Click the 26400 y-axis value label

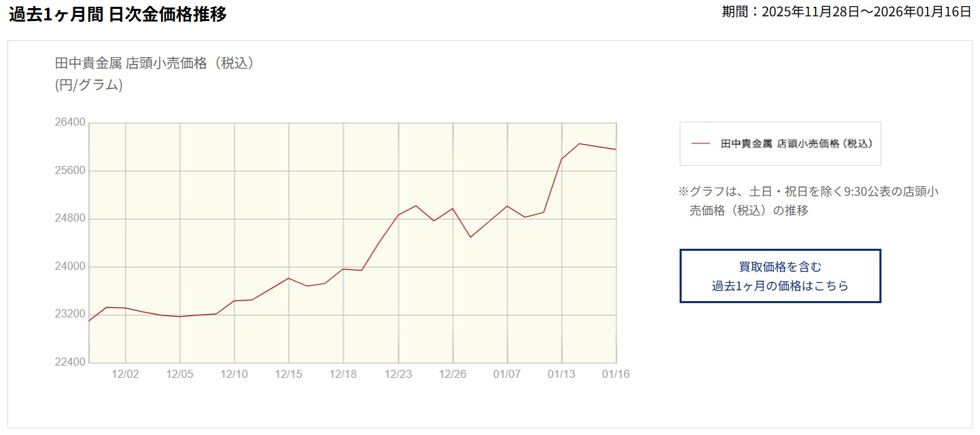pos(70,122)
